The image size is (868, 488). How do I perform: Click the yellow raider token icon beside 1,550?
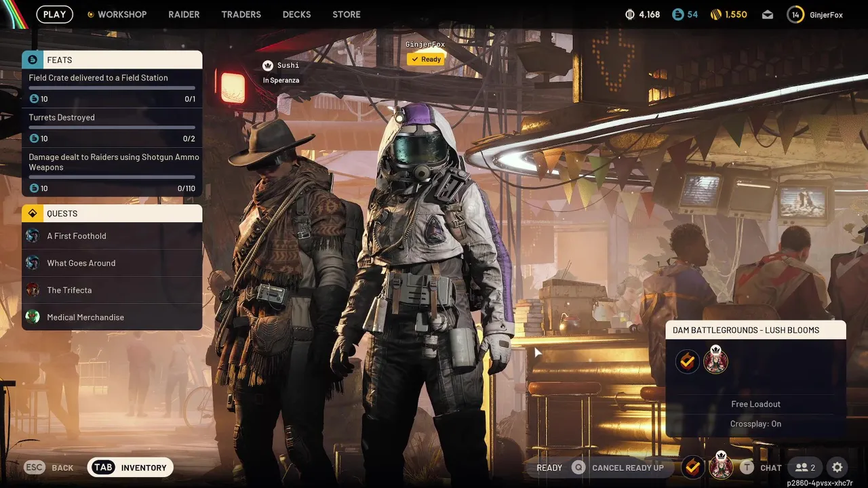[x=715, y=14]
